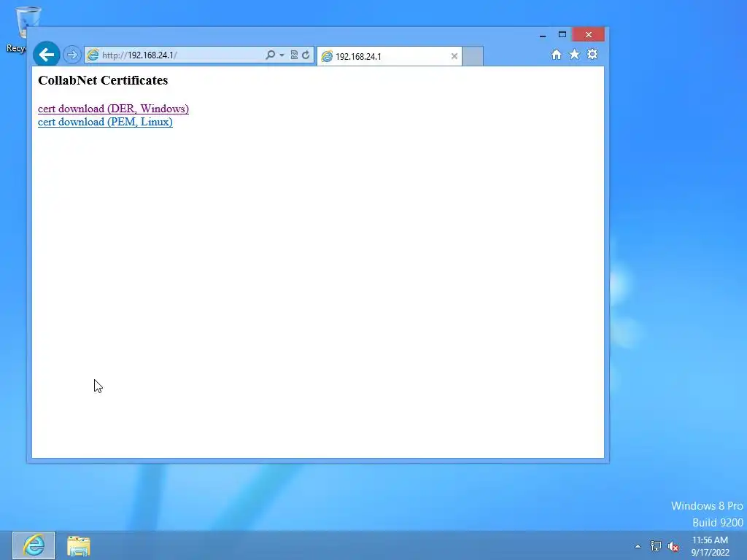Refresh the page with the reload icon
Screen dimensions: 747x560
(x=306, y=55)
